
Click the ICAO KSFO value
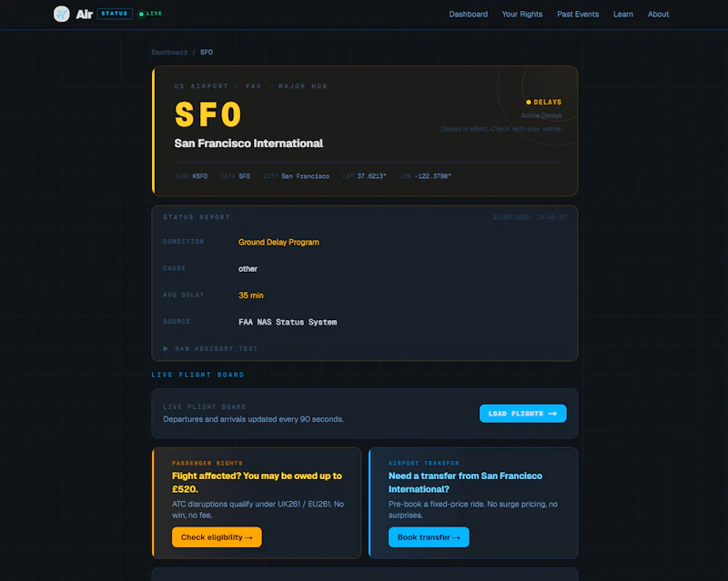200,176
